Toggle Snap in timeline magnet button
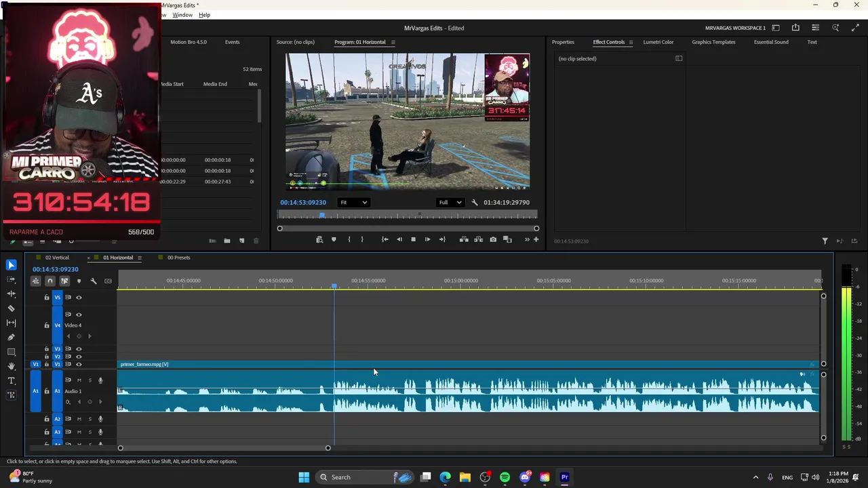The image size is (868, 488). pos(50,281)
